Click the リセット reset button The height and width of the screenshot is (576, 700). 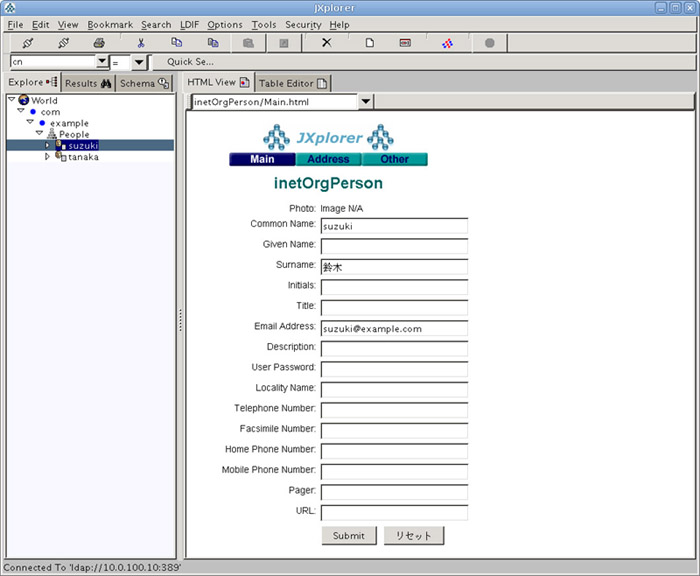(x=414, y=535)
